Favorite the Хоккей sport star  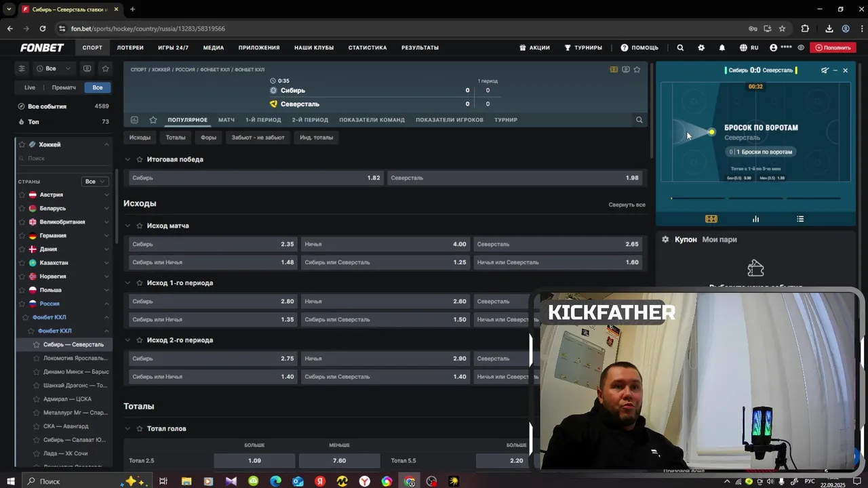point(22,144)
